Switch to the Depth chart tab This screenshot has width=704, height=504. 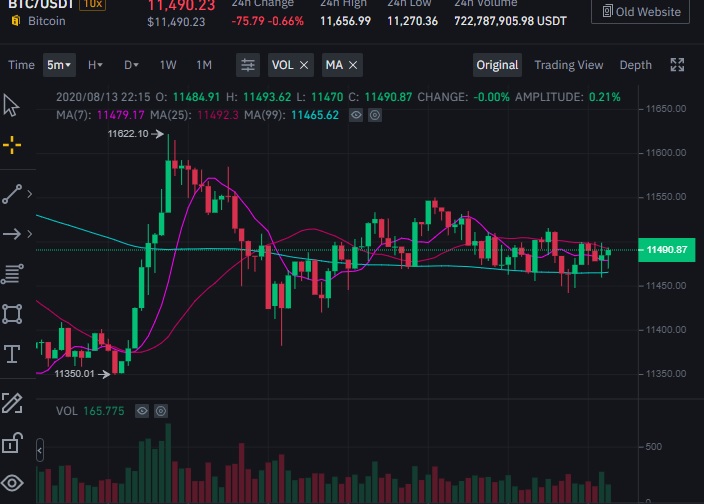[635, 65]
